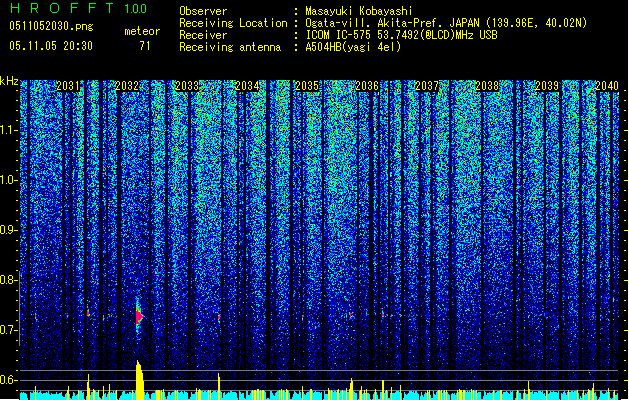Click the Receiving antenna label
Viewport: 629px width, 400px height.
point(230,47)
